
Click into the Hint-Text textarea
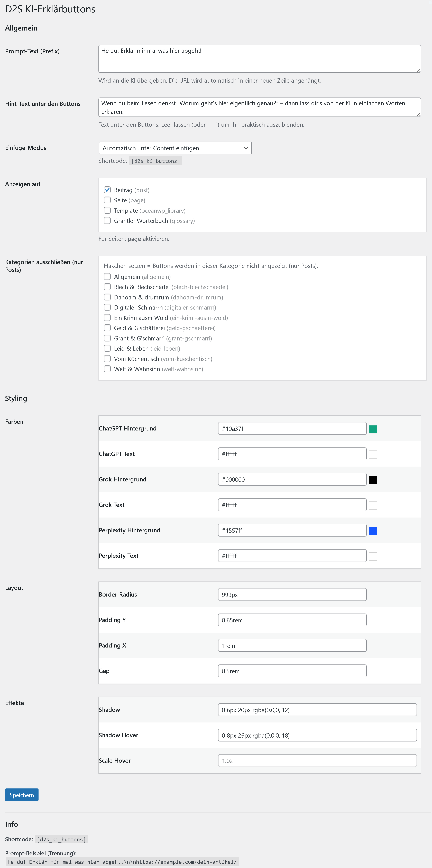click(259, 107)
